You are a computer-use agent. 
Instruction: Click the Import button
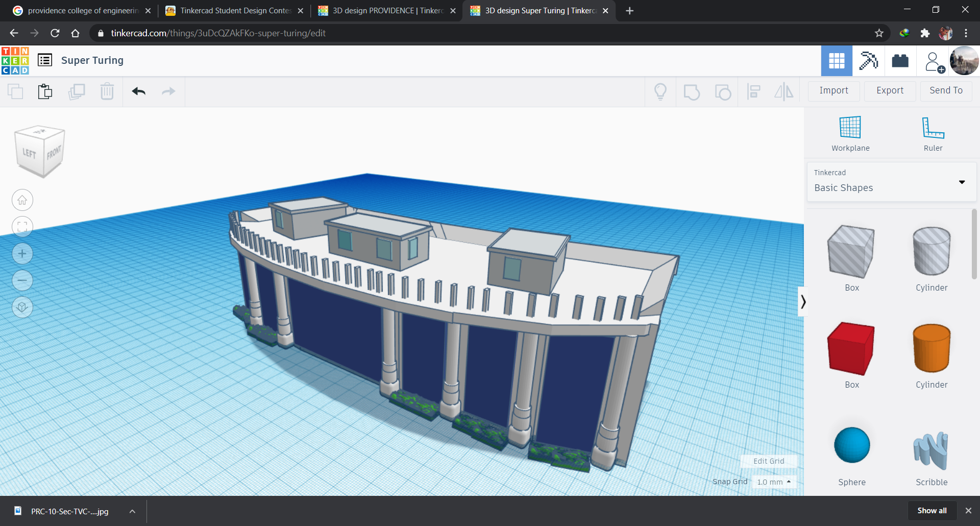point(834,91)
